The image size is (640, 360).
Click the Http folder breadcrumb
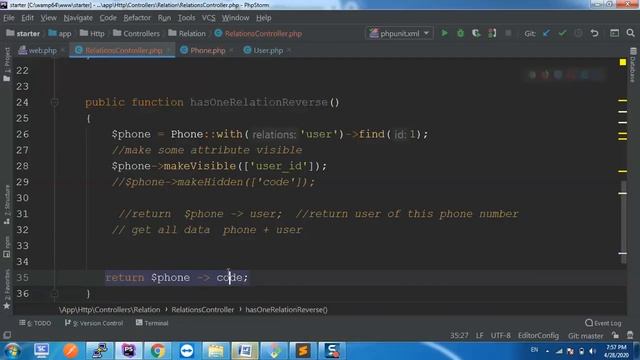click(x=92, y=33)
